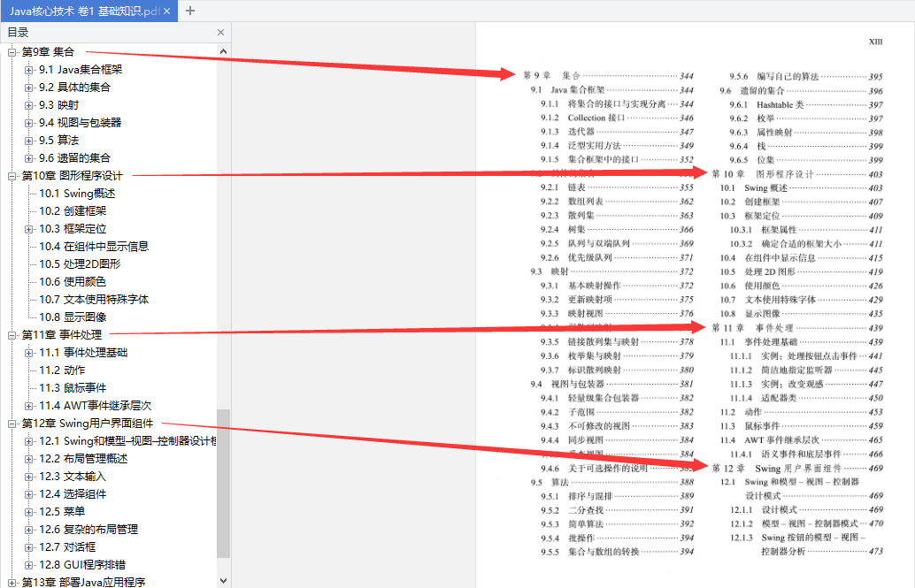Screen dimensions: 915x588
Task: Select bookmark 12.6 复杂的布局管理
Action: coord(88,530)
